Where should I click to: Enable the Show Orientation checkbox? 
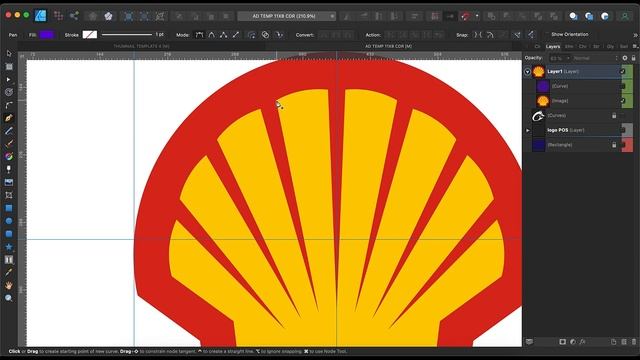(547, 34)
